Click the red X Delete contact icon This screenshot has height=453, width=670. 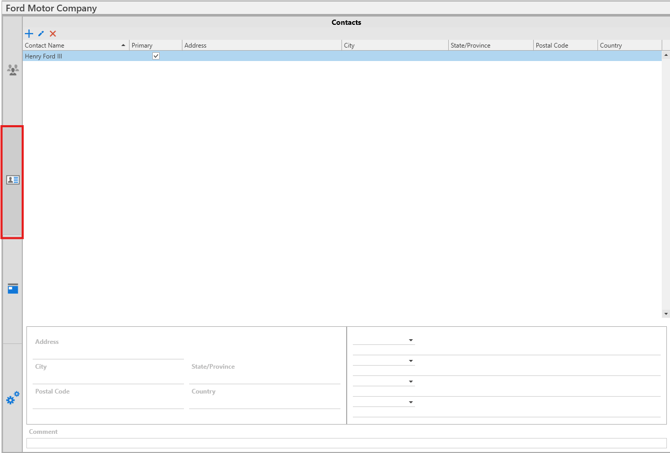click(x=53, y=34)
